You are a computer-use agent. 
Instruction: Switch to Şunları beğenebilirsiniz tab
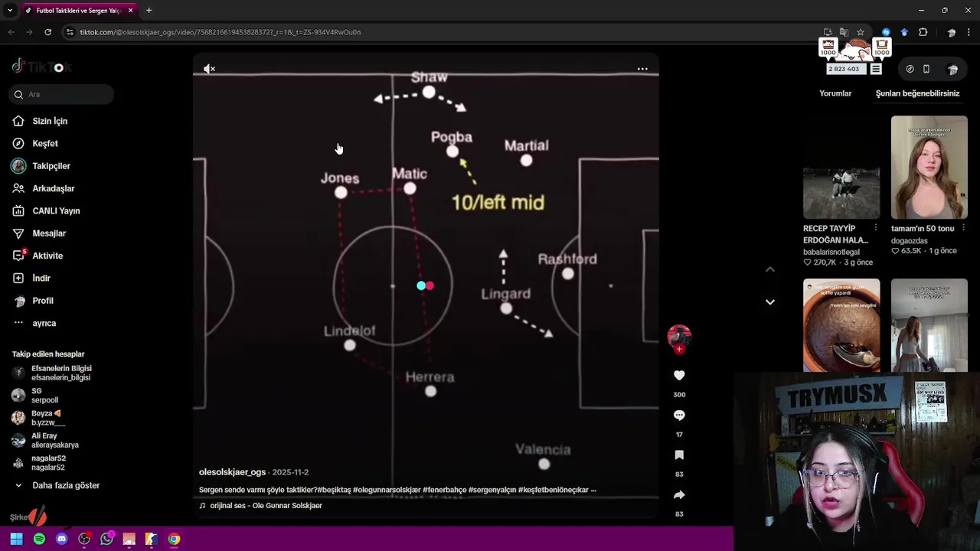pos(917,93)
